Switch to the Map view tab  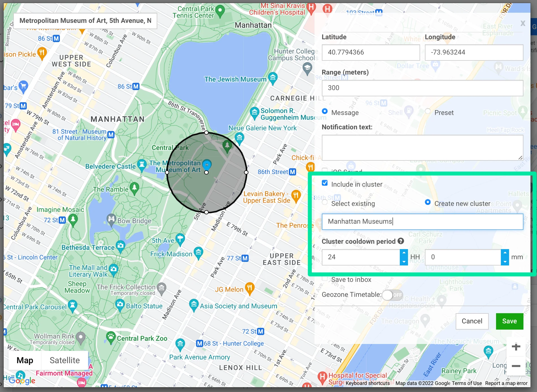point(25,360)
